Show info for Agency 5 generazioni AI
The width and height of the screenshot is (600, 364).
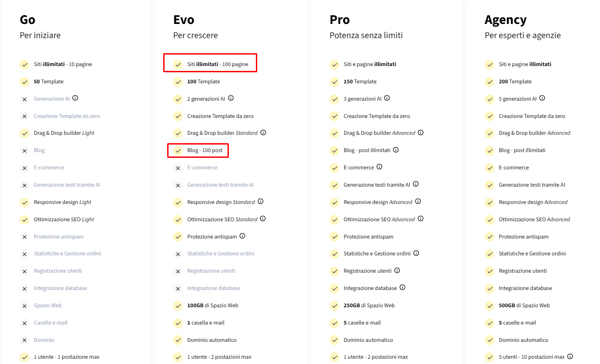(x=542, y=98)
